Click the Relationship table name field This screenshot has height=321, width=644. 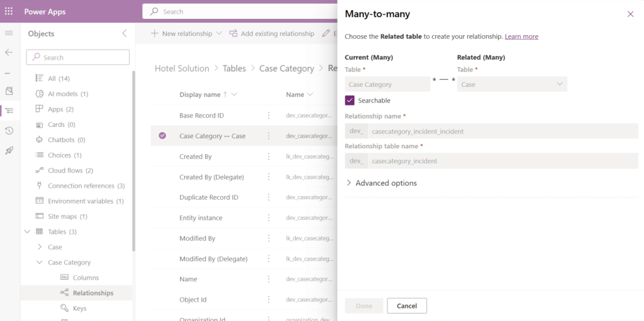(503, 161)
